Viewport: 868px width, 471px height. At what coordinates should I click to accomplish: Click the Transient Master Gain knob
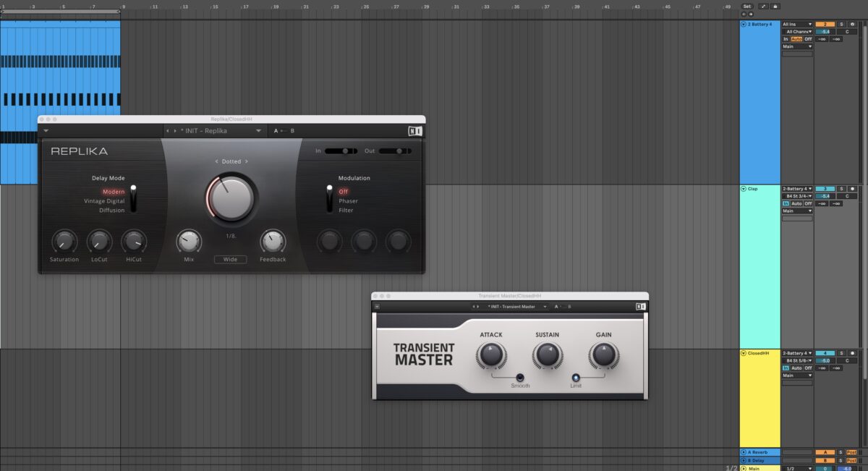coord(603,355)
